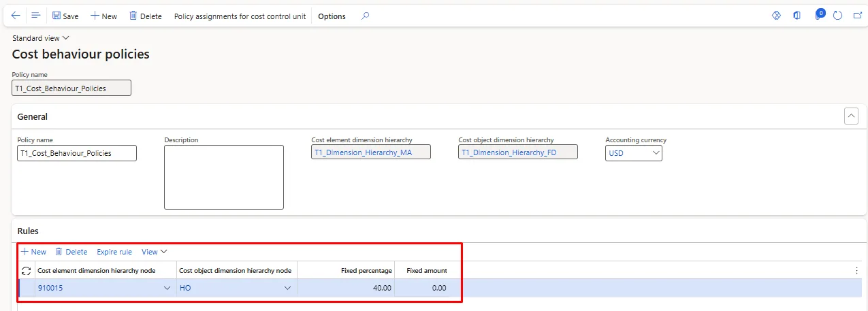Screen dimensions: 868x311
Task: Refresh the page icon
Action: click(838, 15)
